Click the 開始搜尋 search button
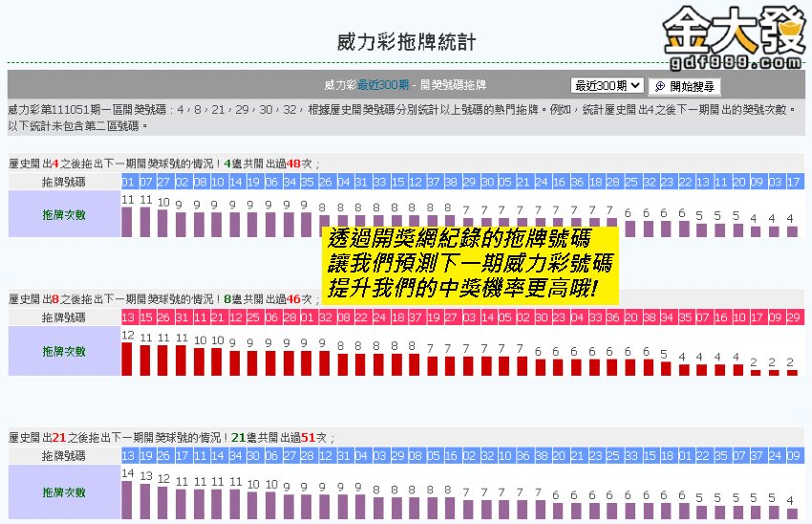 pos(684,87)
